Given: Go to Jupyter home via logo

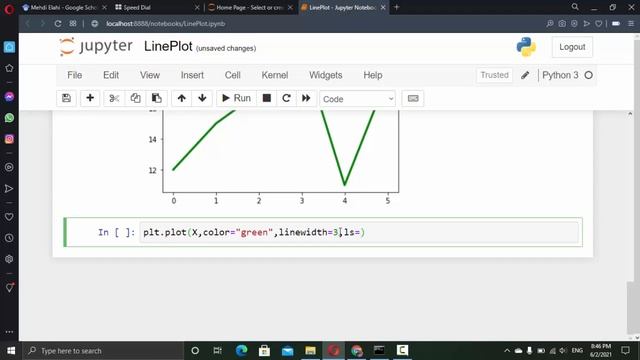Looking at the screenshot, I should coord(96,46).
